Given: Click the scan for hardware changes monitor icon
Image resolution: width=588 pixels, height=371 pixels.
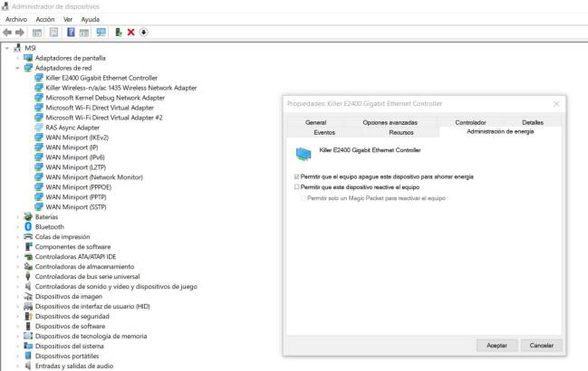Looking at the screenshot, I should tap(101, 33).
